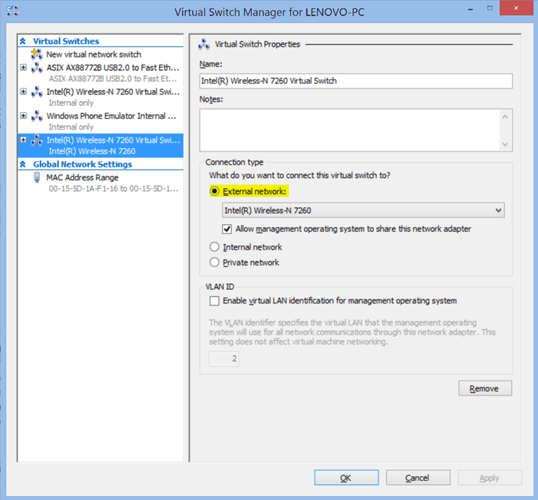Enable virtual LAN identification checkbox
The width and height of the screenshot is (538, 500).
(x=214, y=301)
